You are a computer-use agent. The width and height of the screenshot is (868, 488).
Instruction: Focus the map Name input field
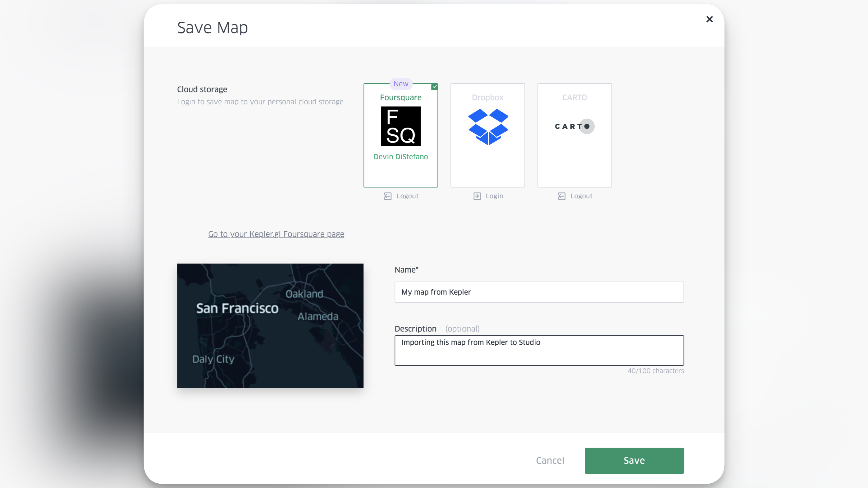[x=539, y=292]
